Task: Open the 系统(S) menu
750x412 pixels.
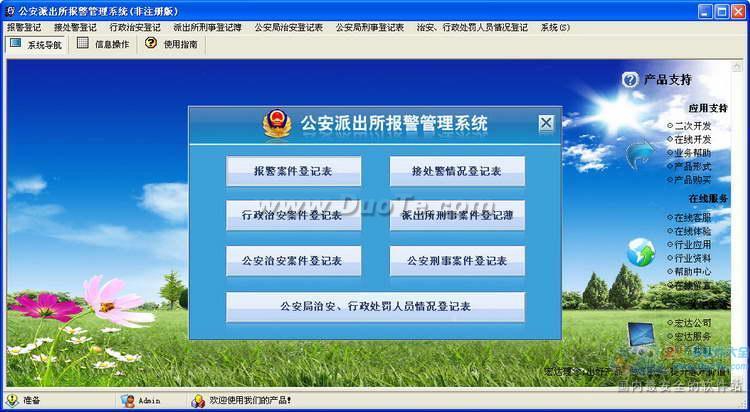Action: click(556, 27)
